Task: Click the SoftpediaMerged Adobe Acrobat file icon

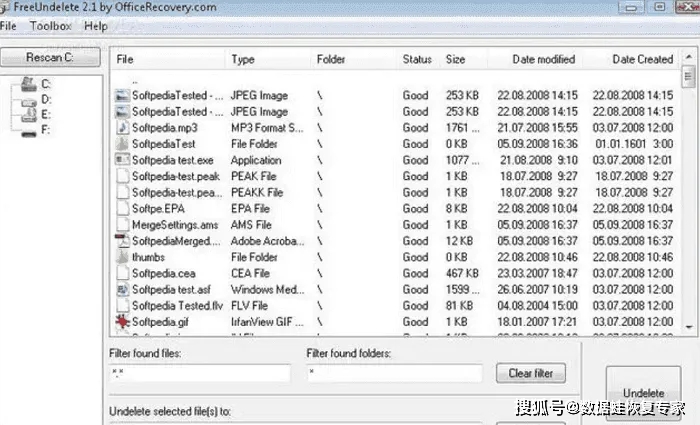Action: coord(122,241)
